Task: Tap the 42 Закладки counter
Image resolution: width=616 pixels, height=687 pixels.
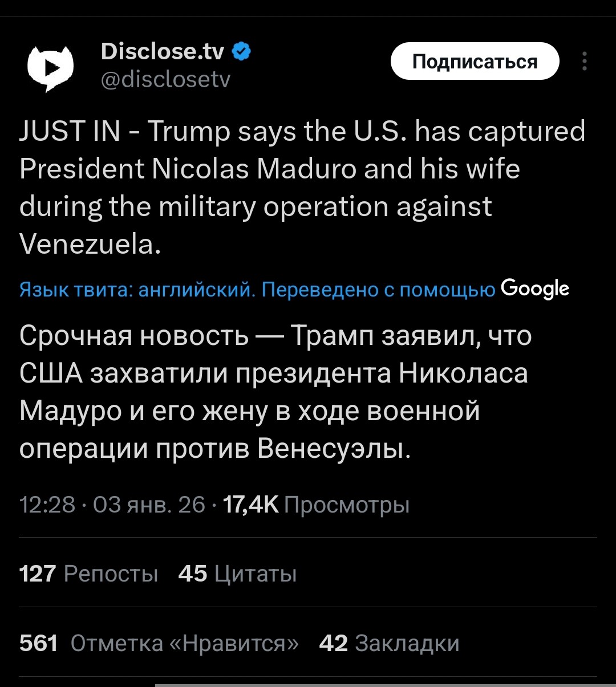Action: coord(389,643)
